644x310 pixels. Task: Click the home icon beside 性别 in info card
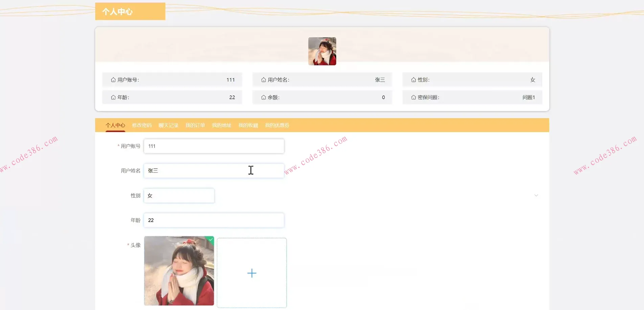413,80
